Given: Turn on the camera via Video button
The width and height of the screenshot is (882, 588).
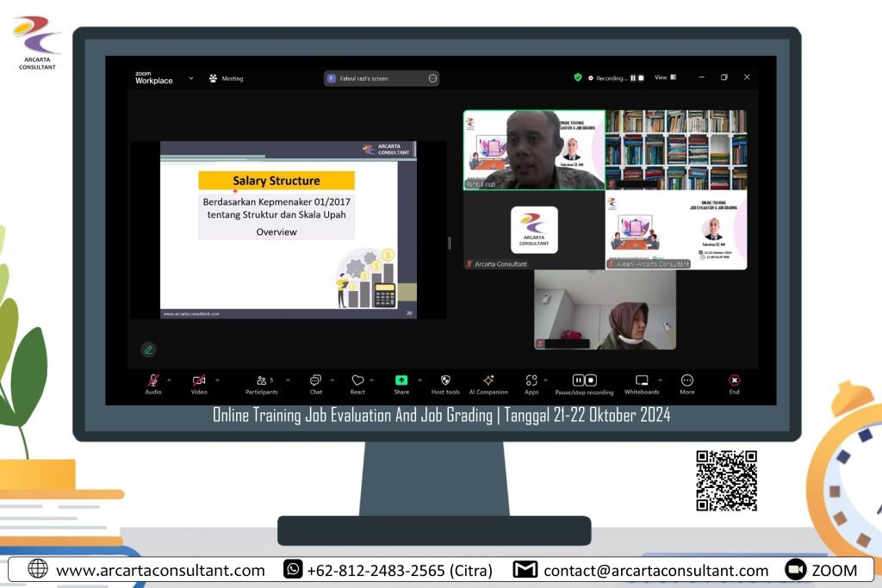Looking at the screenshot, I should (199, 381).
